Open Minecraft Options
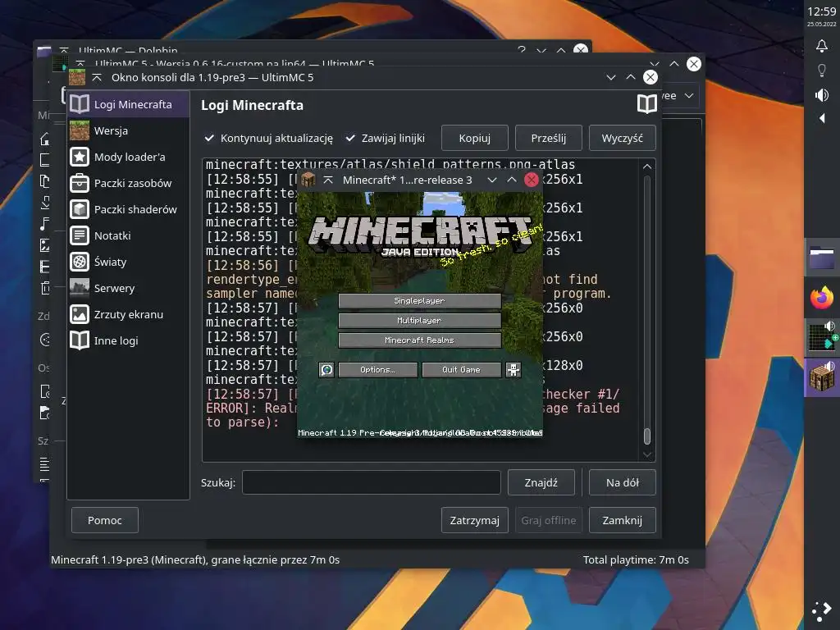 click(x=377, y=370)
